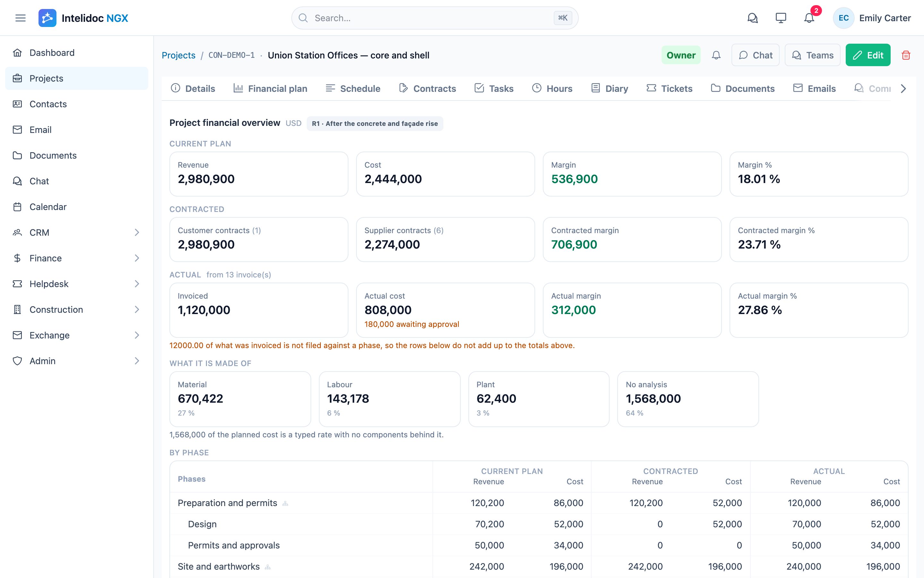The height and width of the screenshot is (578, 924).
Task: Open Calendar in sidebar
Action: 77,207
